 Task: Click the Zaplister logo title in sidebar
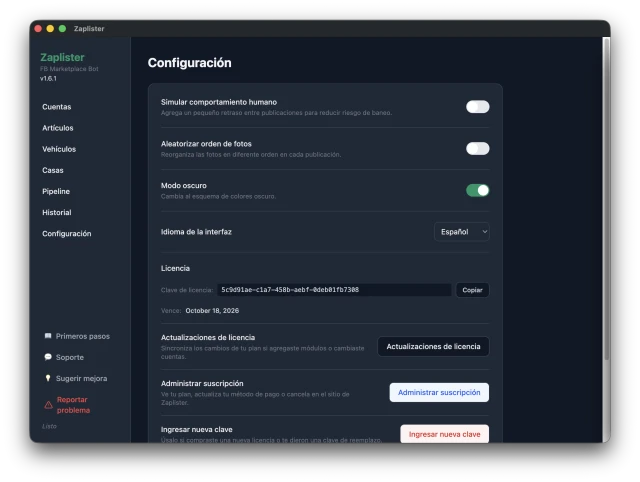62,58
